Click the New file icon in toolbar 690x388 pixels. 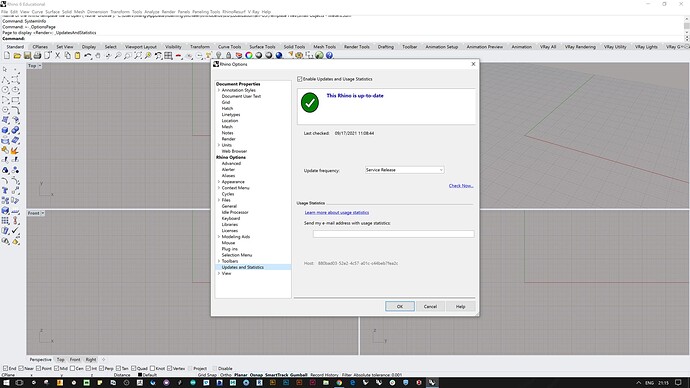(7, 55)
